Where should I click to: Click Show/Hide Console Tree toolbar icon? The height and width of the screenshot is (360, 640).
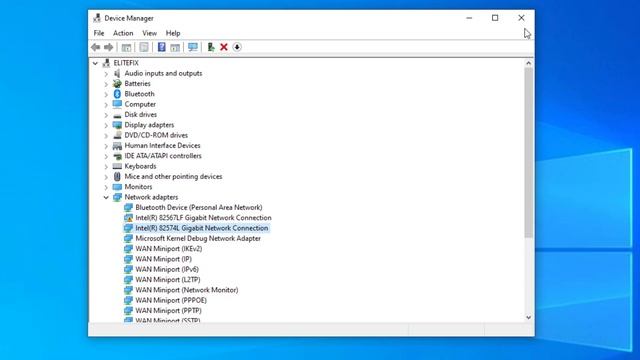click(x=127, y=47)
